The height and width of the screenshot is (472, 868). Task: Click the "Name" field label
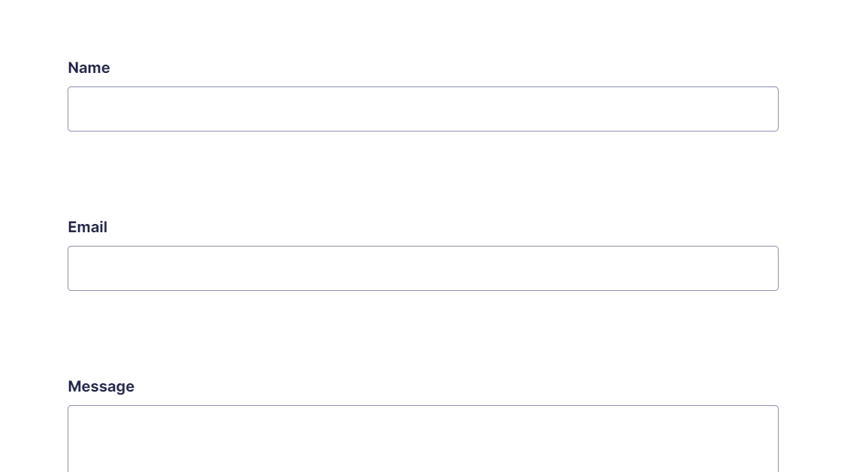click(89, 68)
